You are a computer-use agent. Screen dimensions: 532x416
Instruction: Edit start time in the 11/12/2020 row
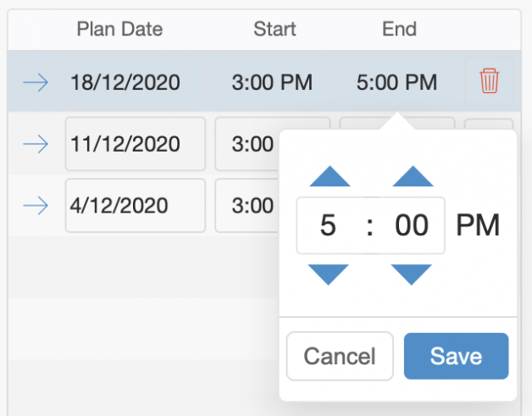(247, 144)
